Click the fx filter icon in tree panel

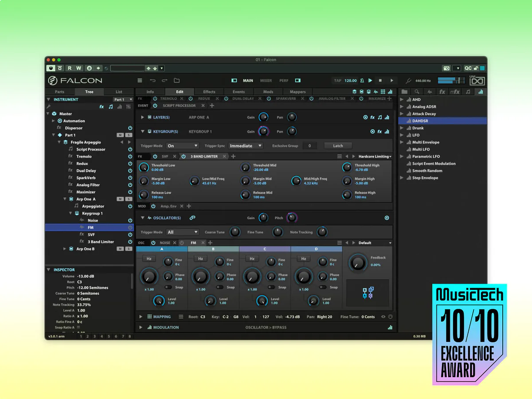[x=102, y=106]
